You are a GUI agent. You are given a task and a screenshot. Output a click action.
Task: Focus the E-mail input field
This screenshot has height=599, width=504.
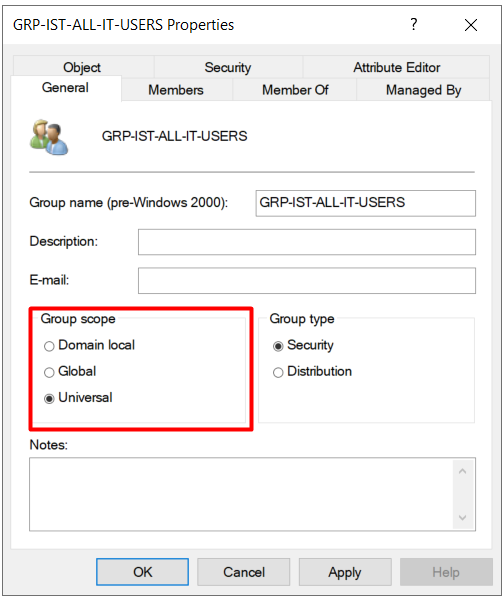tap(307, 281)
